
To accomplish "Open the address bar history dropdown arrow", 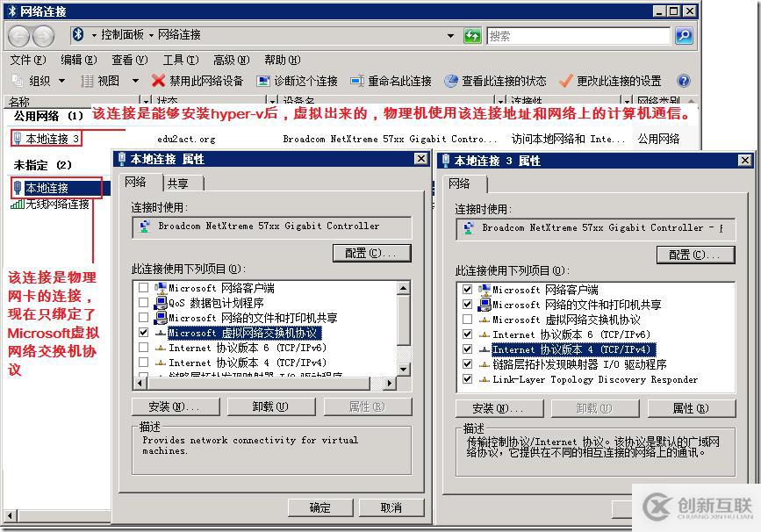I will [x=450, y=35].
